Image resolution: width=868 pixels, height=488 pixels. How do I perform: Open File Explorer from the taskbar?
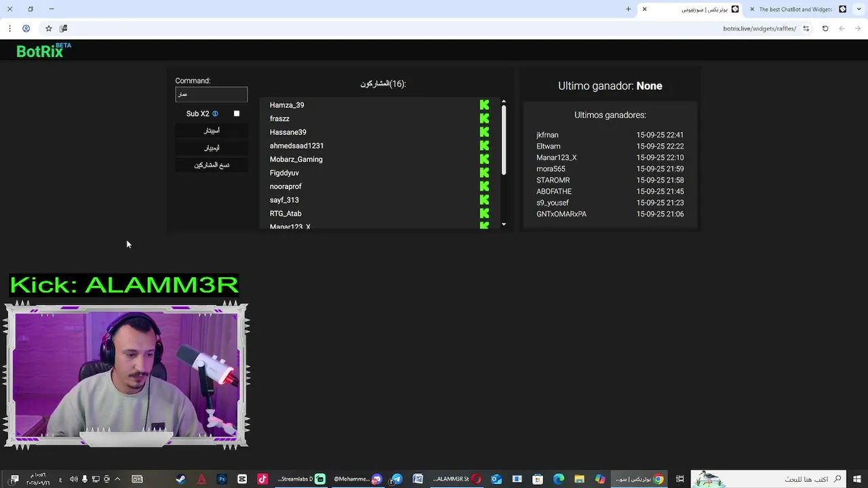[579, 479]
